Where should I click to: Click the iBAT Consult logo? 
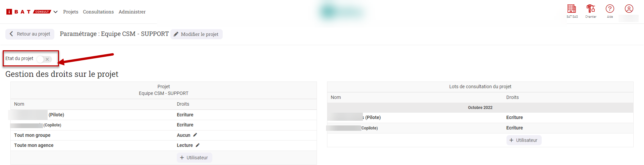tap(29, 12)
